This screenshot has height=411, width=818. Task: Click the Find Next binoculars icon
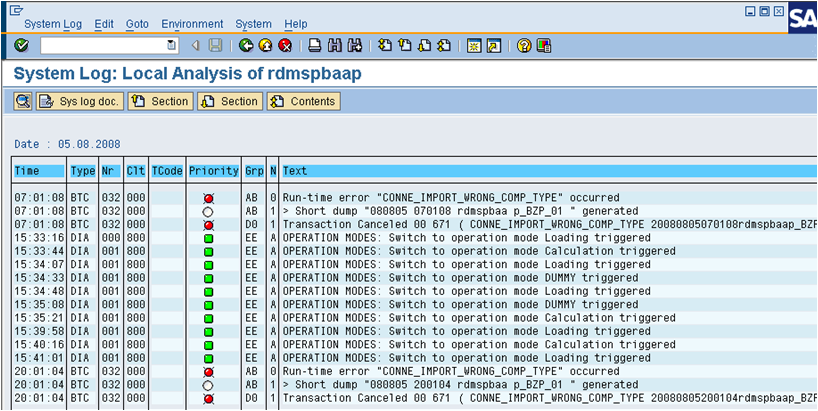click(x=355, y=46)
